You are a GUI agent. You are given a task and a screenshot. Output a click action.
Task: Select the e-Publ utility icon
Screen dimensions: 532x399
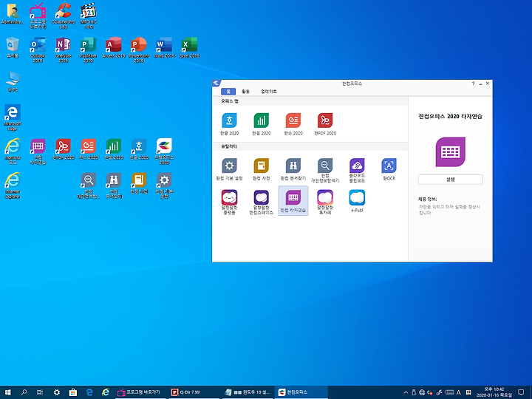click(357, 201)
